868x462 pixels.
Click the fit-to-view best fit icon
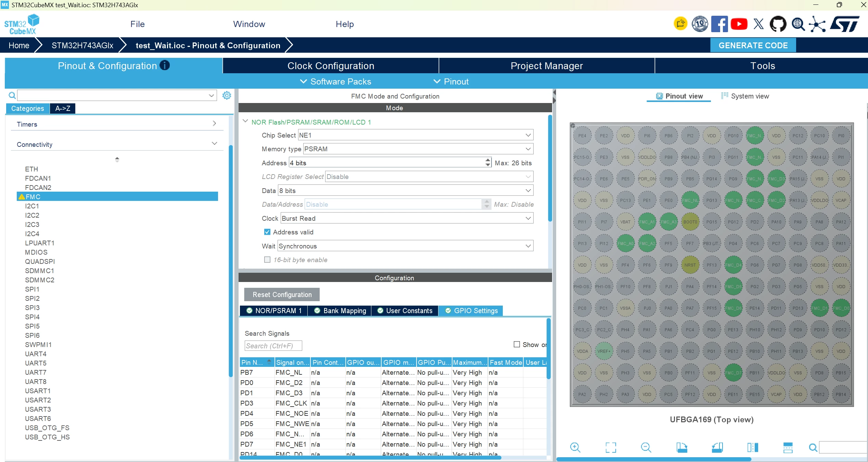point(611,447)
